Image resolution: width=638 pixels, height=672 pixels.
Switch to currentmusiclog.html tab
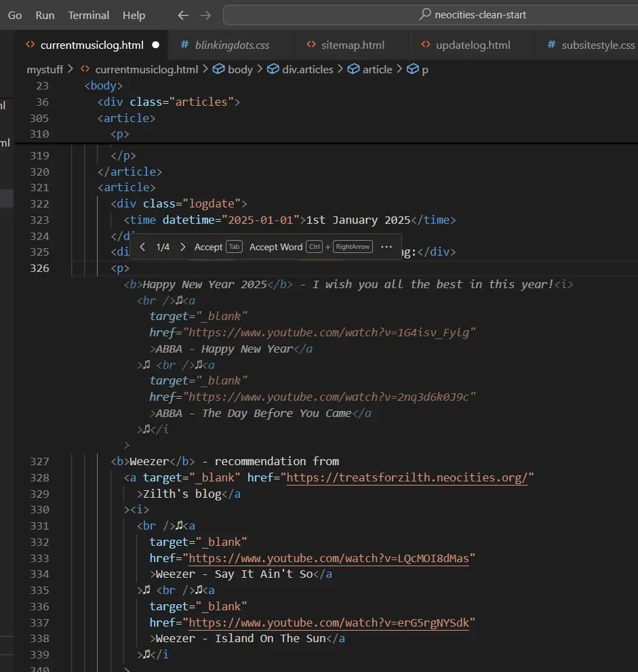coord(92,45)
